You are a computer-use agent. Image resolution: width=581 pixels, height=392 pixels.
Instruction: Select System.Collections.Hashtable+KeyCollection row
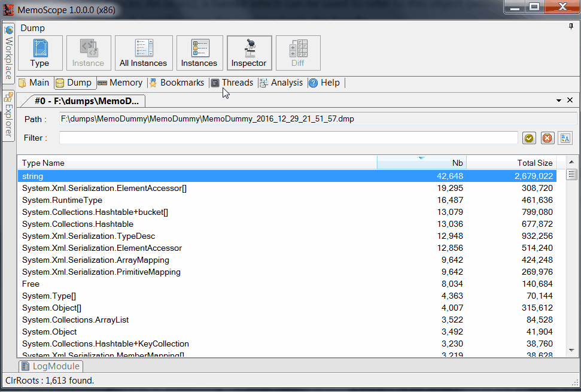(287, 344)
